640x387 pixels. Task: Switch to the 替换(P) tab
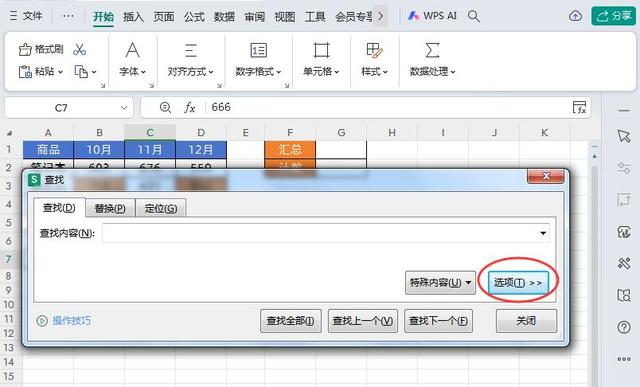[x=110, y=209]
